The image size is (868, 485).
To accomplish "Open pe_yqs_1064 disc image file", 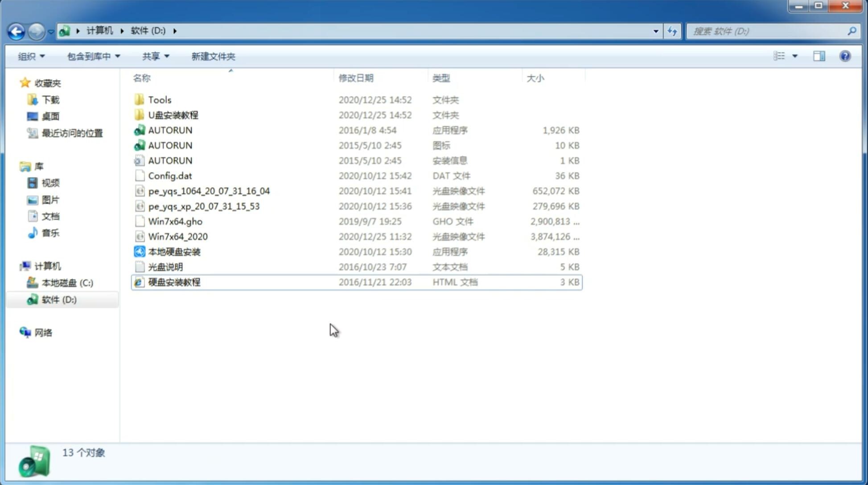I will click(209, 191).
